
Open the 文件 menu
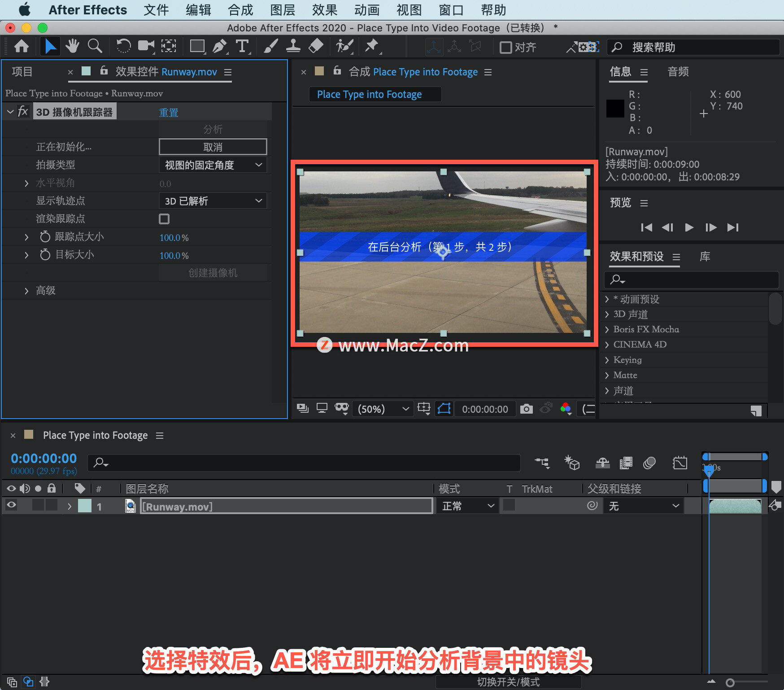point(156,10)
